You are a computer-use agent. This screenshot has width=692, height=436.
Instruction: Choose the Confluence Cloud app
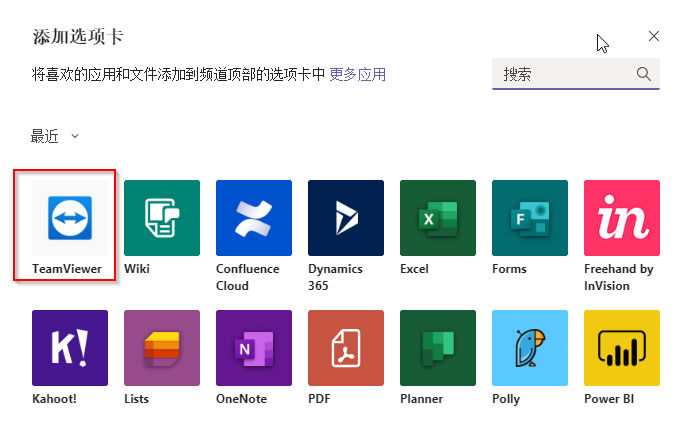(x=254, y=218)
